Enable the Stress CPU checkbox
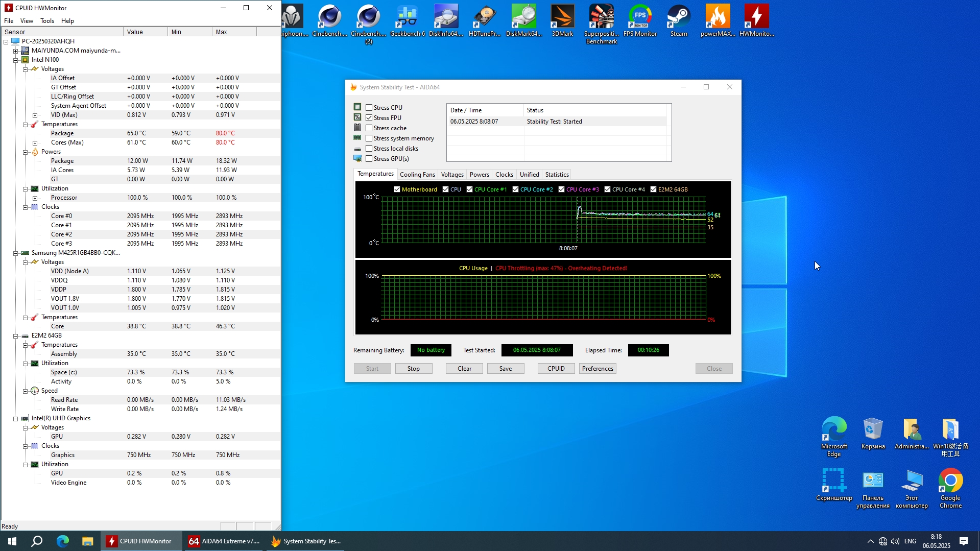The image size is (980, 551). click(x=369, y=108)
